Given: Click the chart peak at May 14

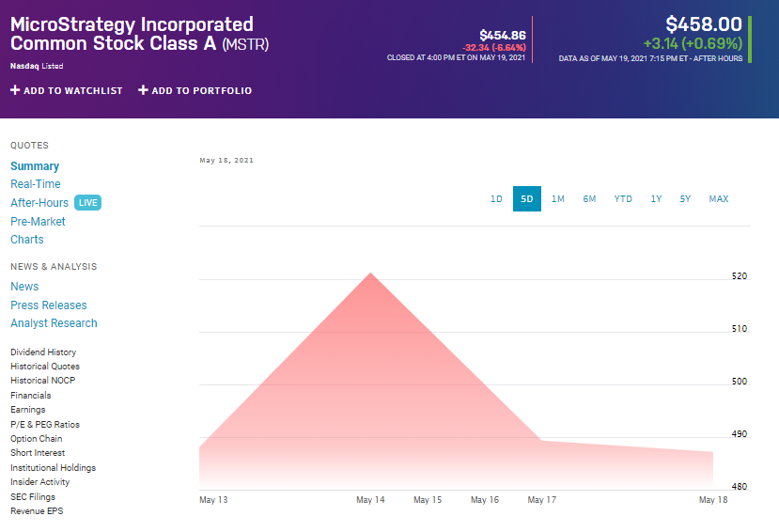Looking at the screenshot, I should (370, 273).
